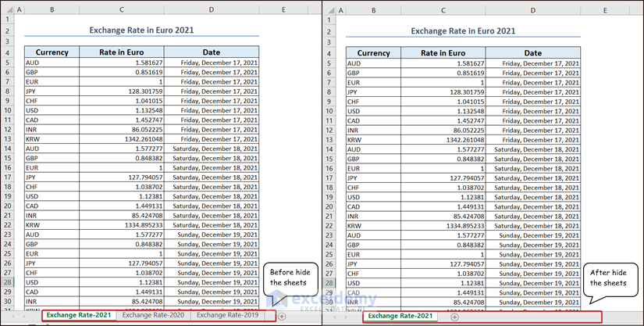The image size is (644, 326).
Task: Select row 13 header in left sheet
Action: (9, 139)
